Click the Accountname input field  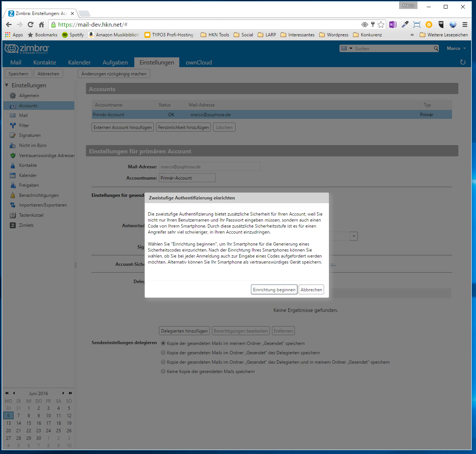[187, 178]
